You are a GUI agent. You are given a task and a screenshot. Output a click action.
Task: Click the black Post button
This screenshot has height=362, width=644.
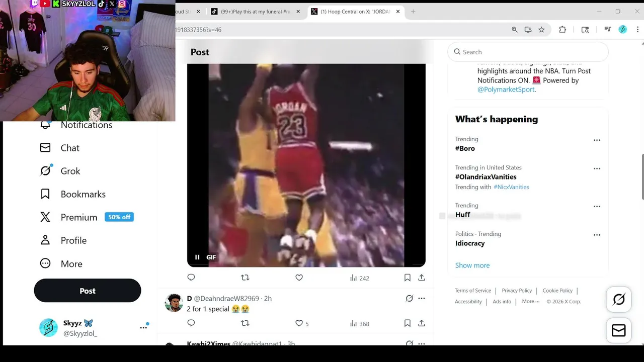[88, 291]
